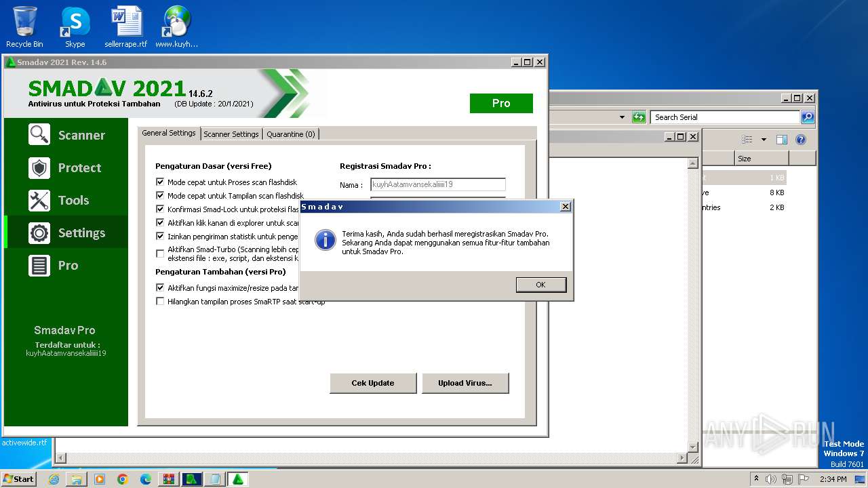Enable Hilangkan tampilan proses SmaRTP checkbox
Image resolution: width=868 pixels, height=488 pixels.
coord(160,302)
